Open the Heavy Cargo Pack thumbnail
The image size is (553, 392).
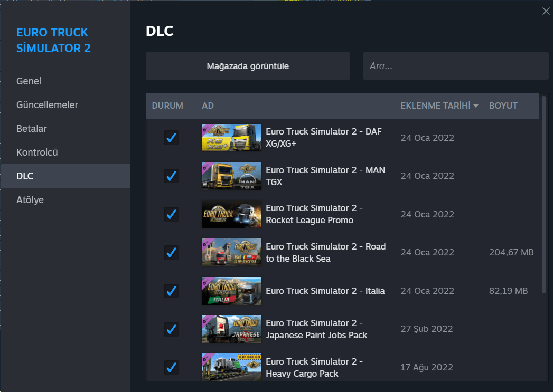tap(231, 367)
